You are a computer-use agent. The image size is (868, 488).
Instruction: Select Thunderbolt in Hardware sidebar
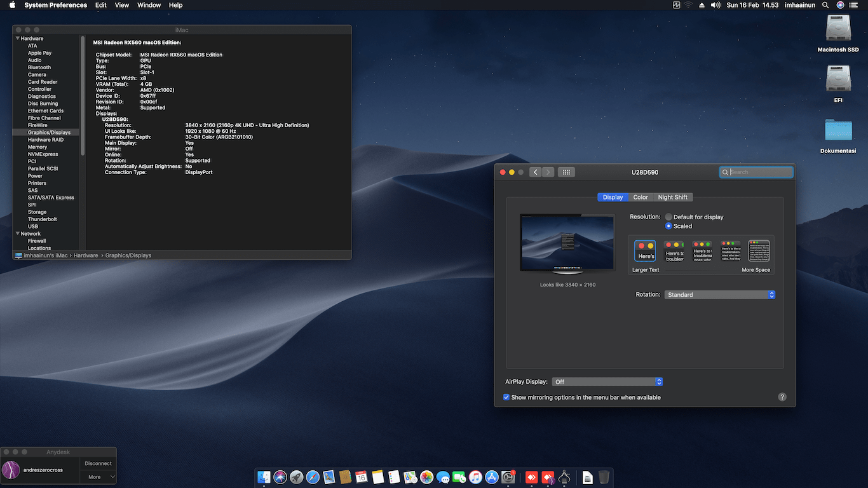[43, 219]
